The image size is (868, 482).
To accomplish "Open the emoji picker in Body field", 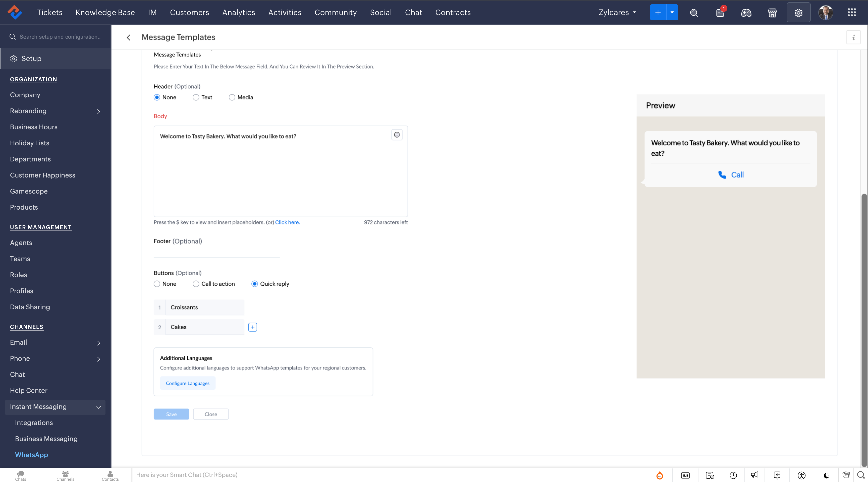I will pos(397,135).
